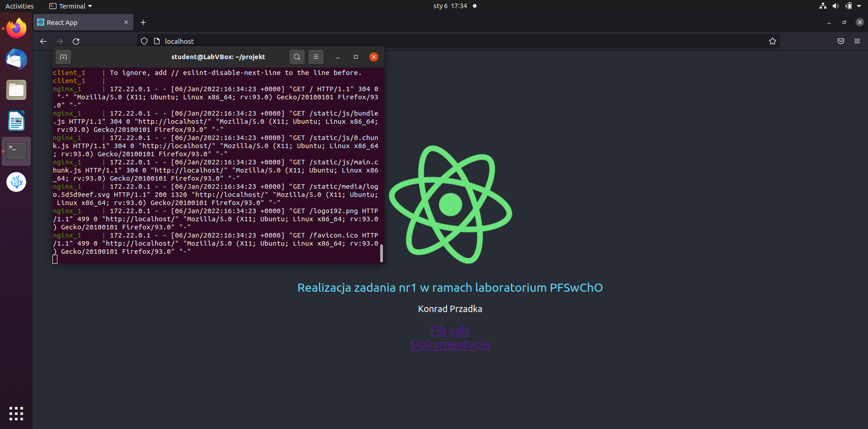Click the 'GET /favicon.ico' log text
The height and width of the screenshot is (429, 868).
(x=325, y=235)
